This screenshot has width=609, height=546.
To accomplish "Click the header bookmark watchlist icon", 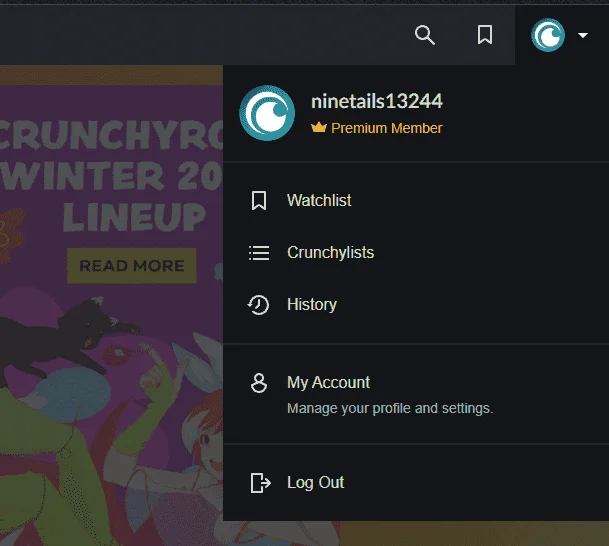I will (485, 35).
